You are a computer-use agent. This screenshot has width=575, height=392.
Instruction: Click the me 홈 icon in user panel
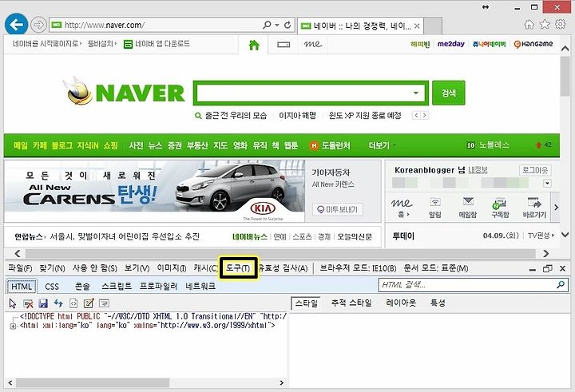(402, 208)
